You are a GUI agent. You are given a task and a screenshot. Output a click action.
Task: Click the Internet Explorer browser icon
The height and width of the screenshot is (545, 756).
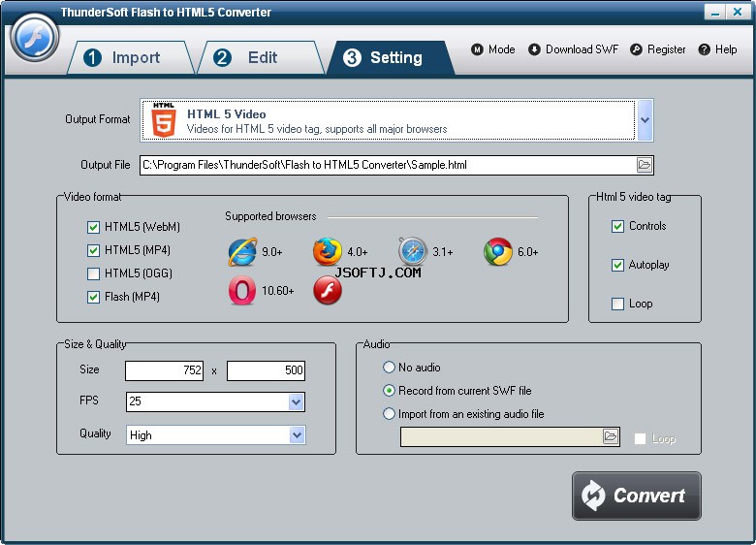[242, 252]
